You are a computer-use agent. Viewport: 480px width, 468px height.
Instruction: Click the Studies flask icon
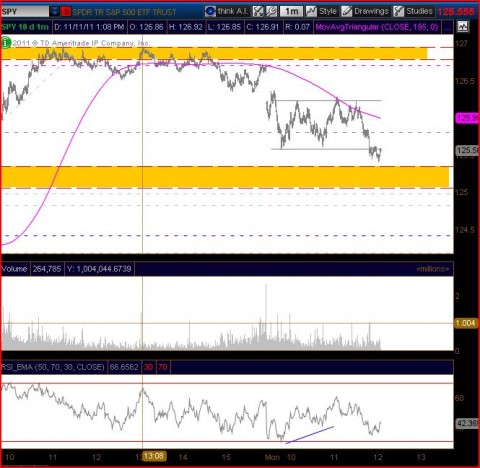pos(399,12)
